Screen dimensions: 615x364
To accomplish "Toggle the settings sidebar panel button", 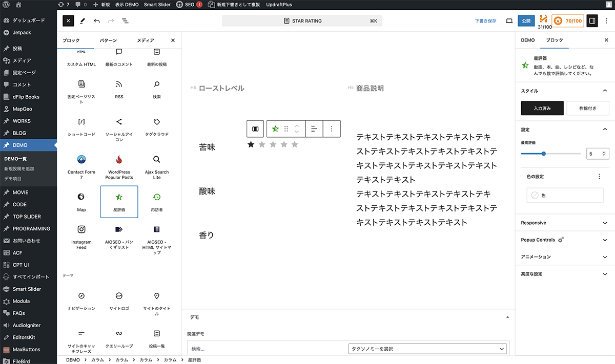I will pos(592,21).
